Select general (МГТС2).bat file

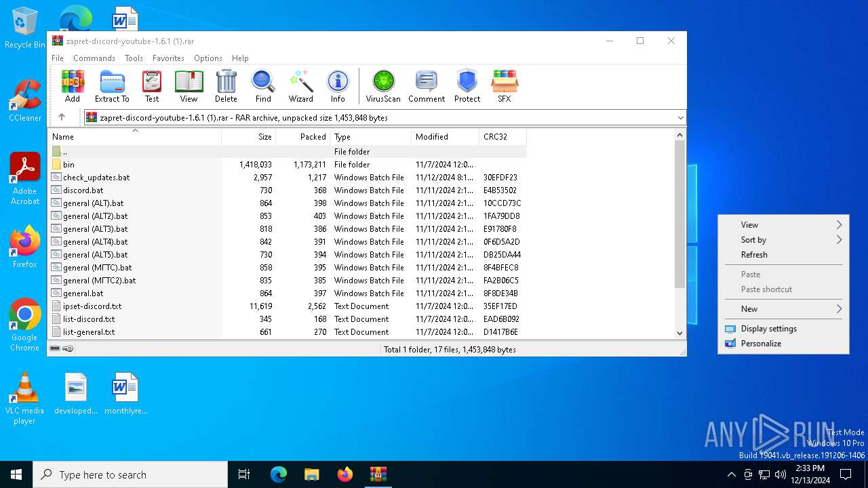click(x=287, y=281)
